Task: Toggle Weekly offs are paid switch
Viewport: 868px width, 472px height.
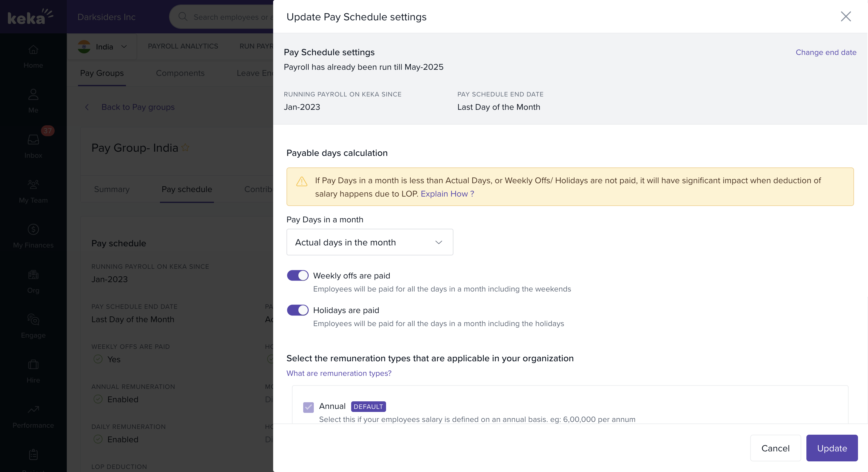Action: coord(297,275)
